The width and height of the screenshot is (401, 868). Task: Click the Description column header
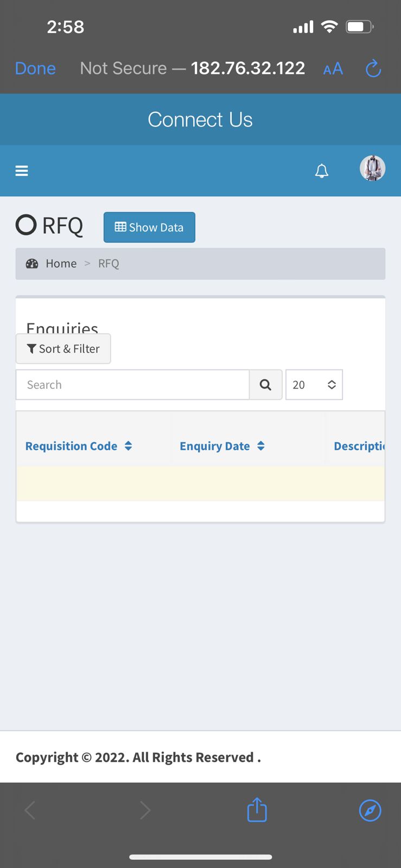coord(359,446)
